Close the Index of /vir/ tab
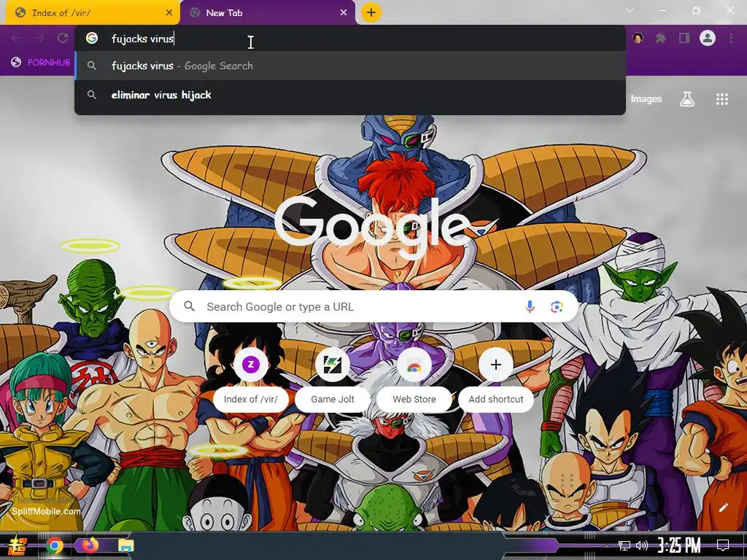This screenshot has width=747, height=560. coord(169,13)
